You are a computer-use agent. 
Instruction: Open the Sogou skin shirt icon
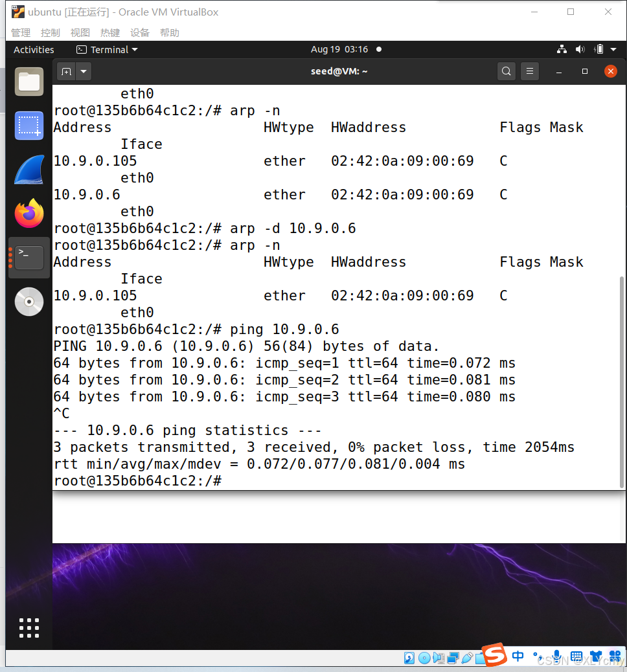point(596,656)
